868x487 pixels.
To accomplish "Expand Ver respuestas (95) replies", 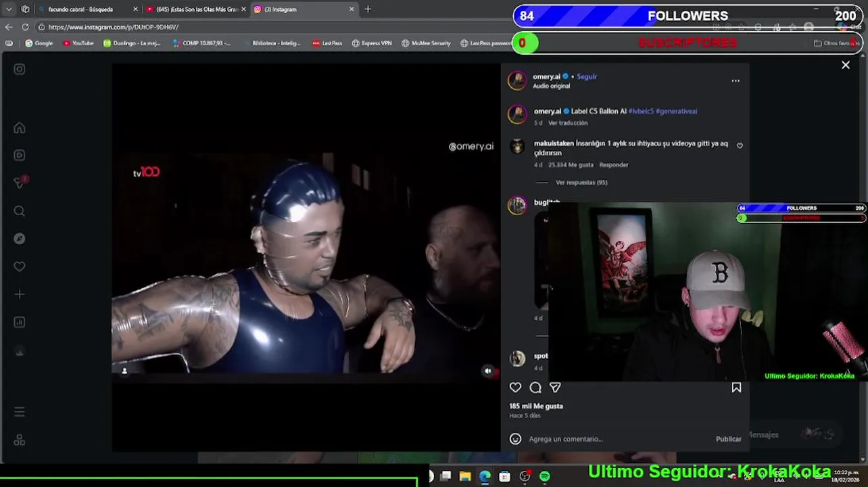I will pyautogui.click(x=581, y=183).
